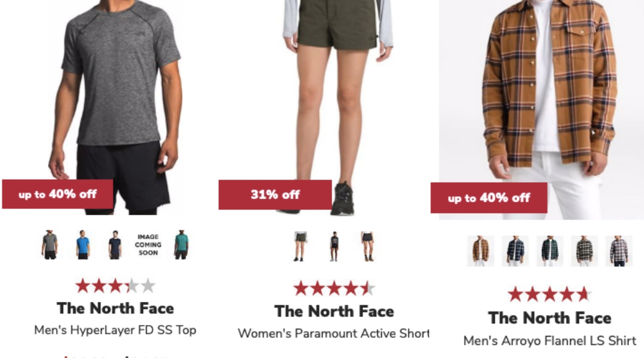Select gray HyperLayer top color thumbnail
Image resolution: width=644 pixels, height=358 pixels.
49,245
